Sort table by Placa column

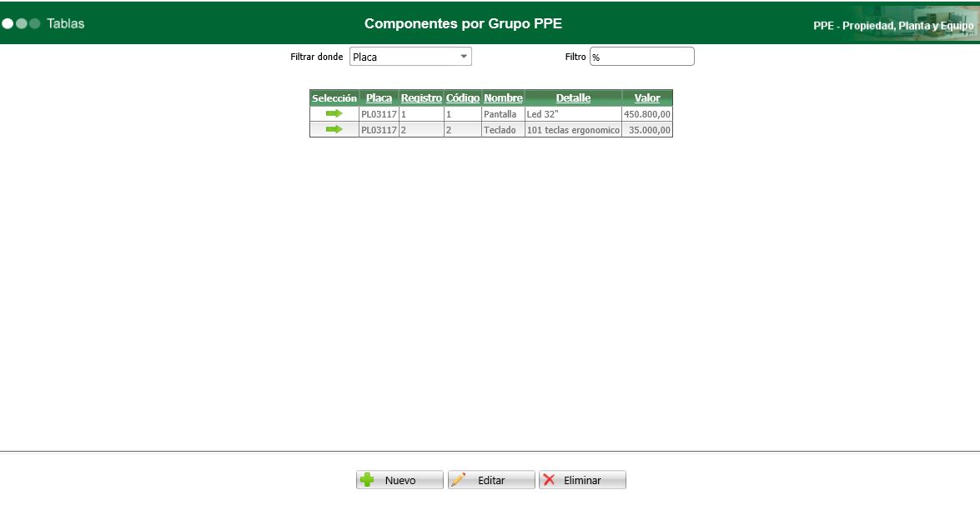[x=379, y=98]
